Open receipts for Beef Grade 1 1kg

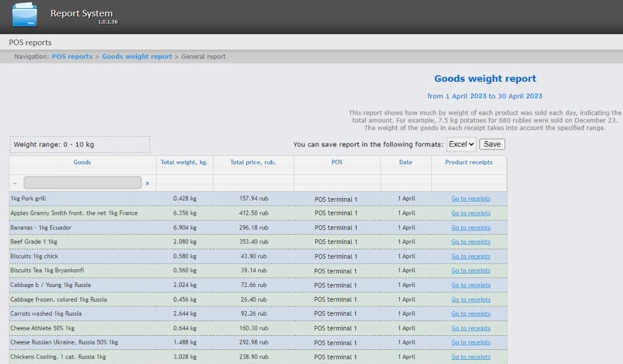click(471, 242)
